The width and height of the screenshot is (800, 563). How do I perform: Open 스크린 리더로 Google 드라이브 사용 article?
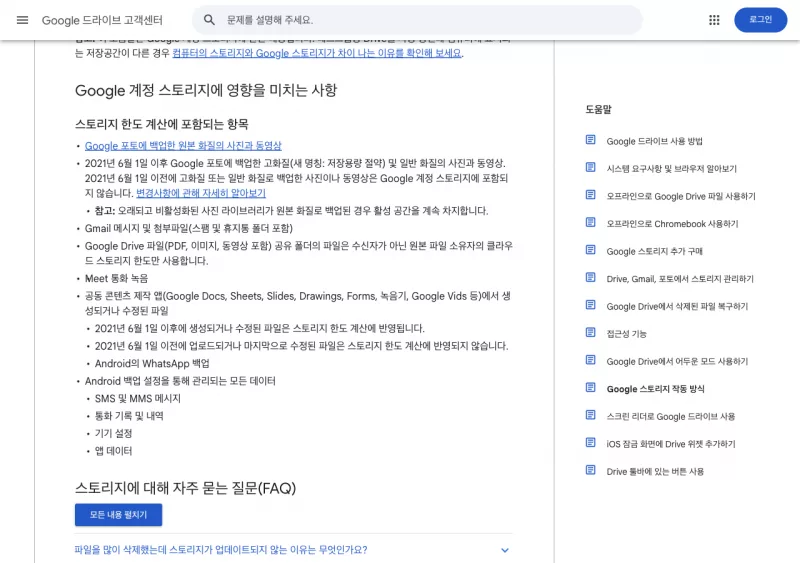(671, 417)
